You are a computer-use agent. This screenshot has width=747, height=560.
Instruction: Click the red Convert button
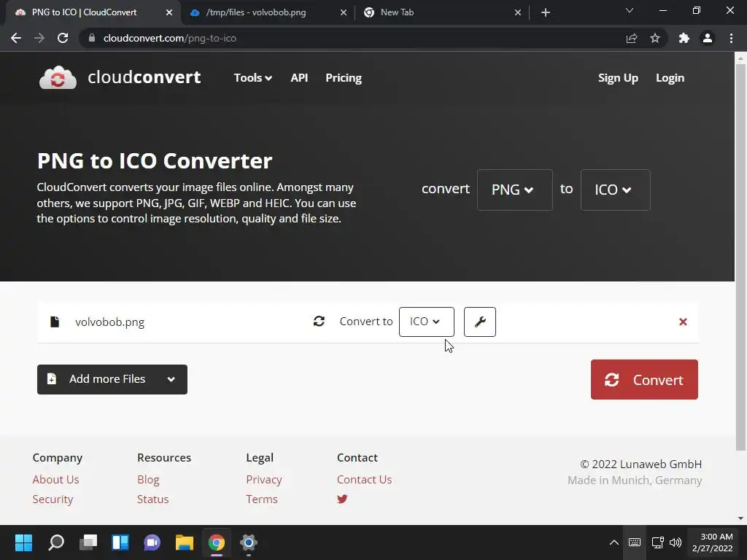click(x=644, y=379)
